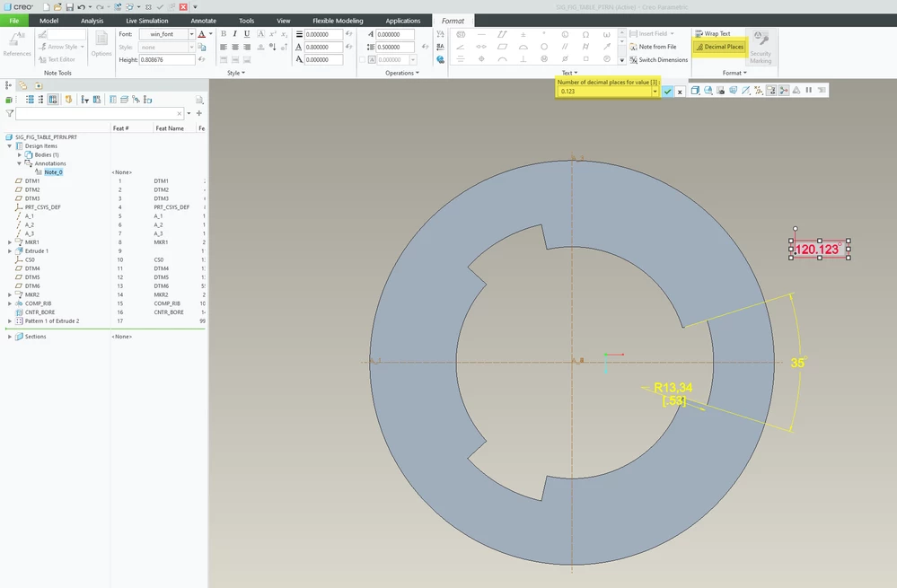Expand the symbol gallery more arrow
This screenshot has width=897, height=588.
click(622, 59)
